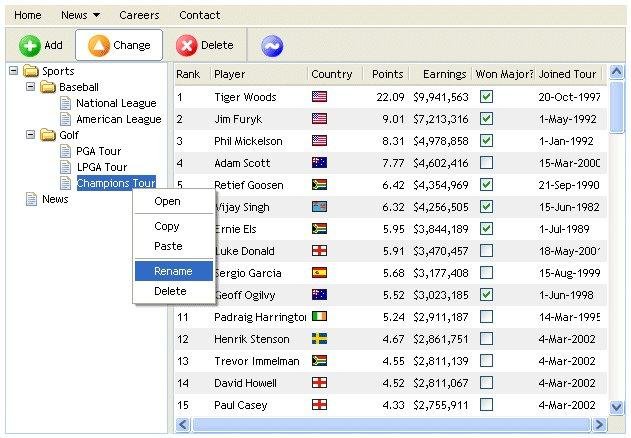Viewport: 631px width, 438px height.
Task: Uncheck Won Major for Tiger Woods
Action: tap(486, 97)
